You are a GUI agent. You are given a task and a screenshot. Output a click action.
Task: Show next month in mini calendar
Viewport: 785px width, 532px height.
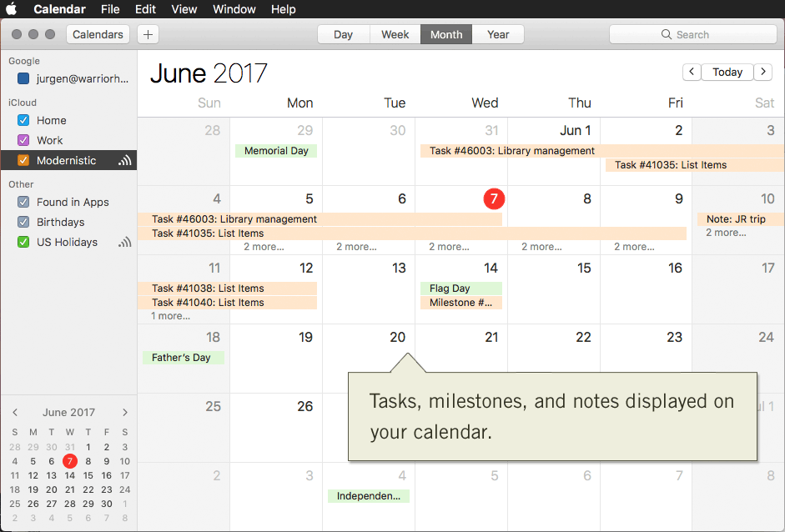125,413
